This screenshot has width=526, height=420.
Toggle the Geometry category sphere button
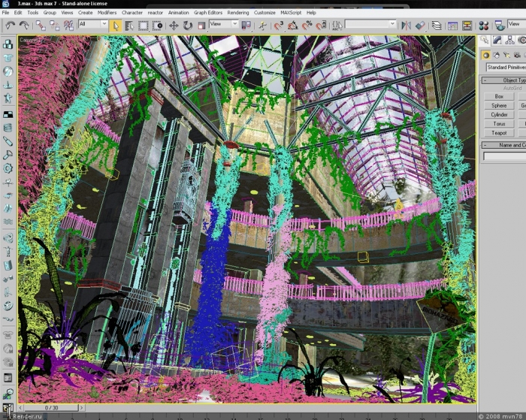tap(485, 55)
